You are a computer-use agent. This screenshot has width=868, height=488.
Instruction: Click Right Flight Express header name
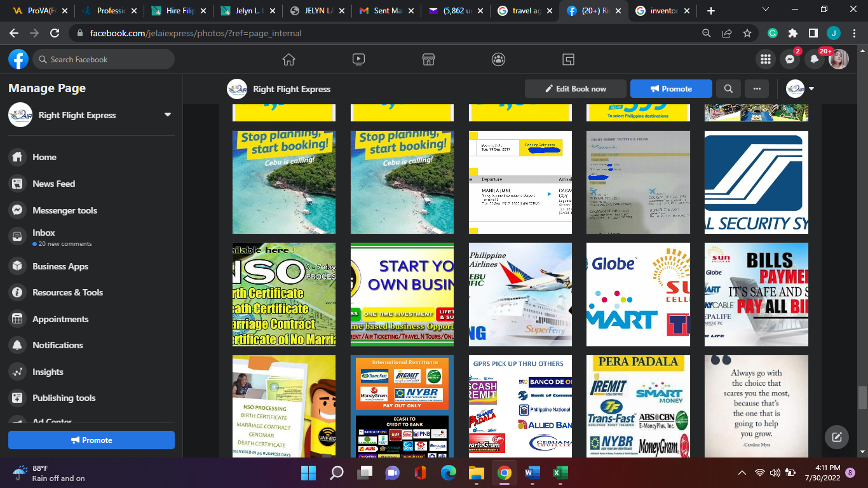pos(292,89)
